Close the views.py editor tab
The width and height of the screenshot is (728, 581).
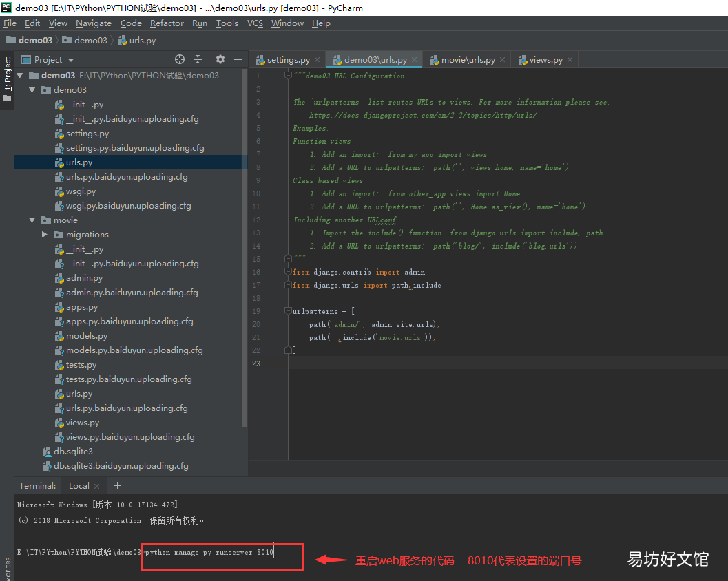pos(570,59)
